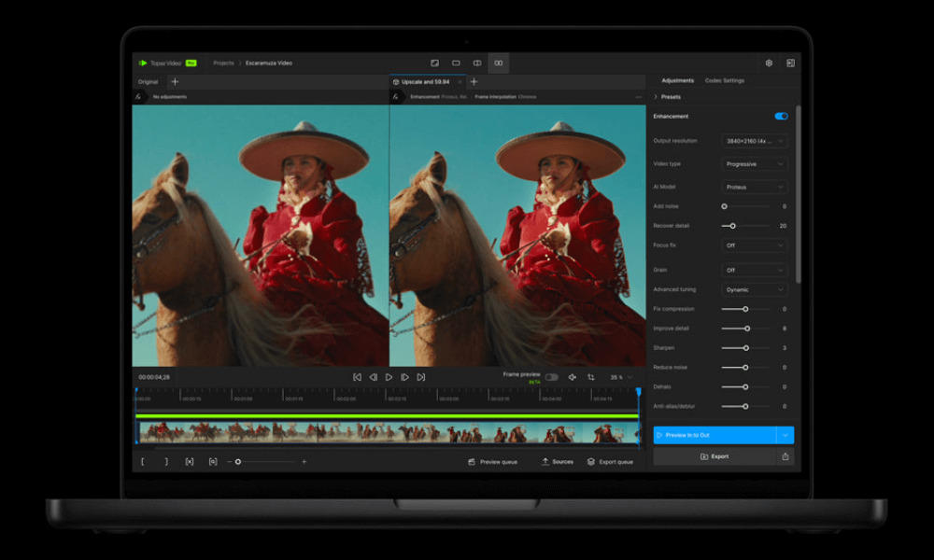Jump to the end of the clip

pos(421,377)
